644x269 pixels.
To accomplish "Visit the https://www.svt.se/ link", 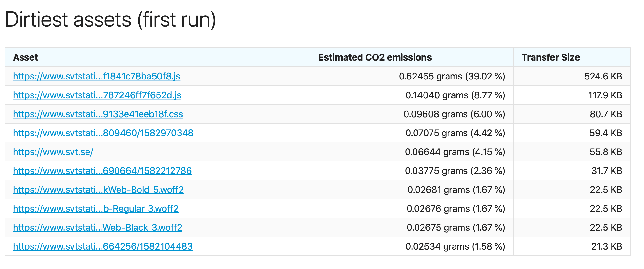I will pyautogui.click(x=53, y=152).
